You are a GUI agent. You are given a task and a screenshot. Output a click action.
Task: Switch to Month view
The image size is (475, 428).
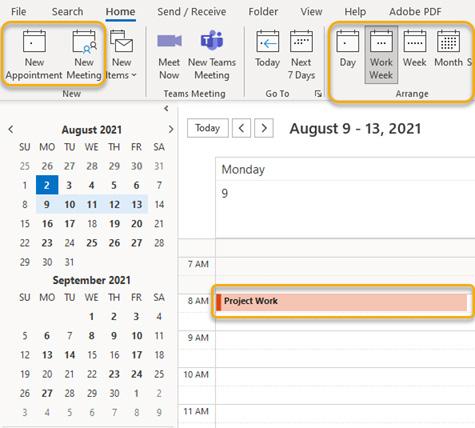[448, 49]
